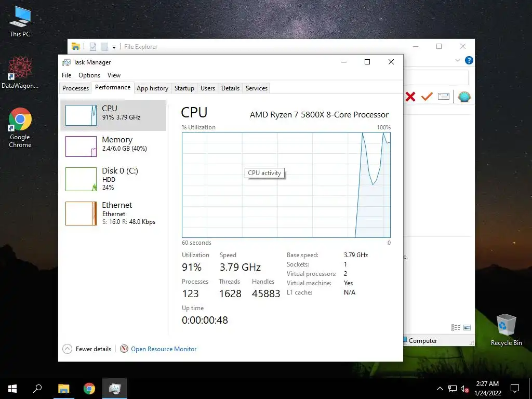Click the red X delete icon in File Explorer

(x=410, y=97)
